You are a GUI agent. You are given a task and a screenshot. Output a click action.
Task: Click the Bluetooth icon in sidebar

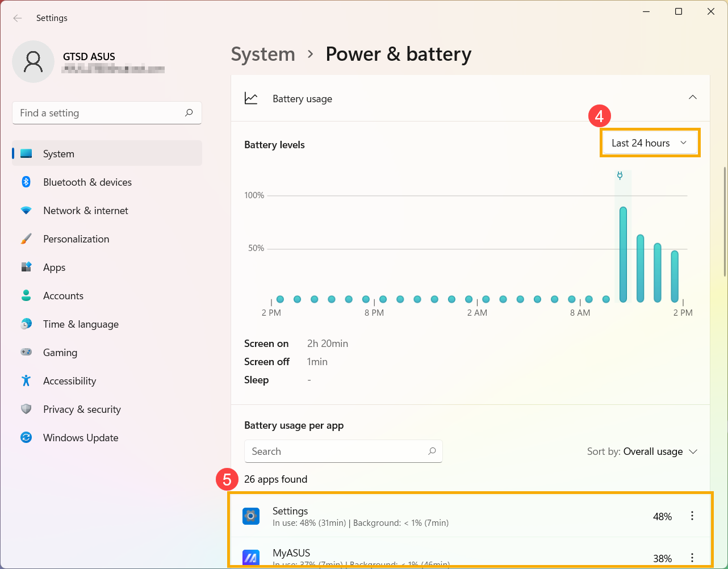point(26,182)
